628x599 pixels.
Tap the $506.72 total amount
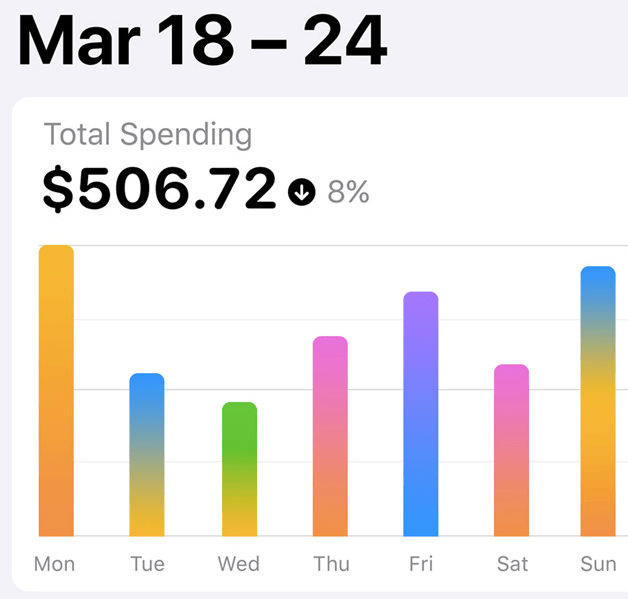tap(159, 188)
